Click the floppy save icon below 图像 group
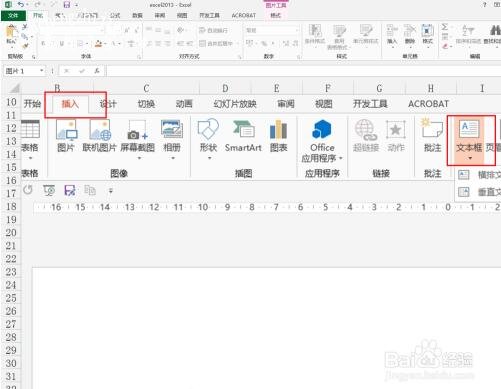 70,191
